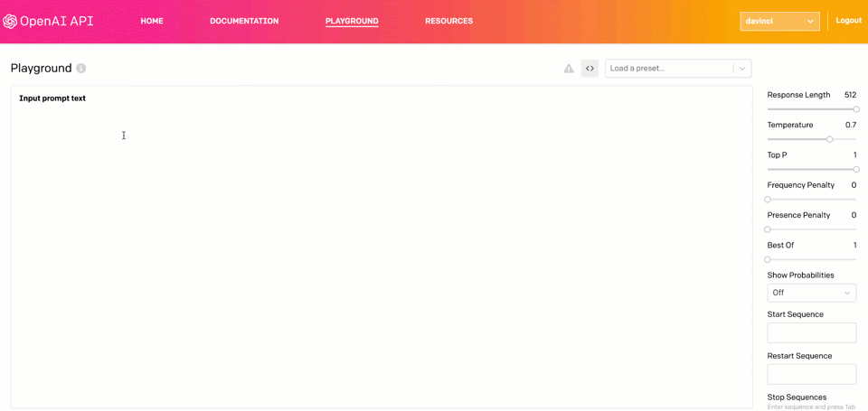Click the Playground heading text
This screenshot has width=868, height=411.
(42, 69)
